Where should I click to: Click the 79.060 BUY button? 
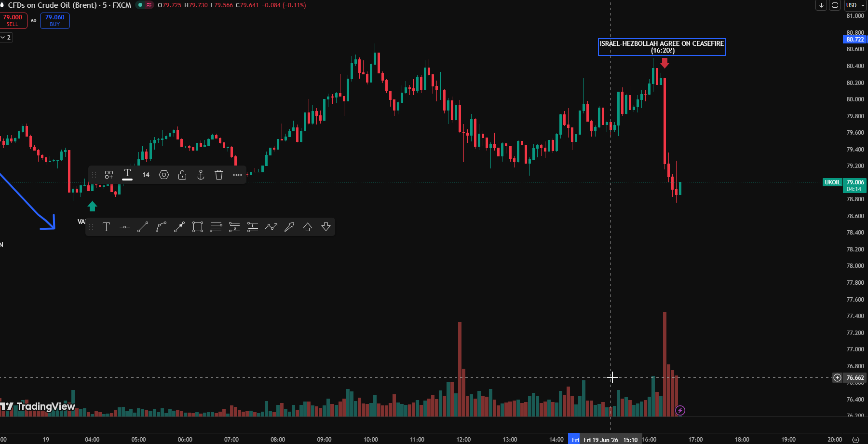pyautogui.click(x=55, y=20)
